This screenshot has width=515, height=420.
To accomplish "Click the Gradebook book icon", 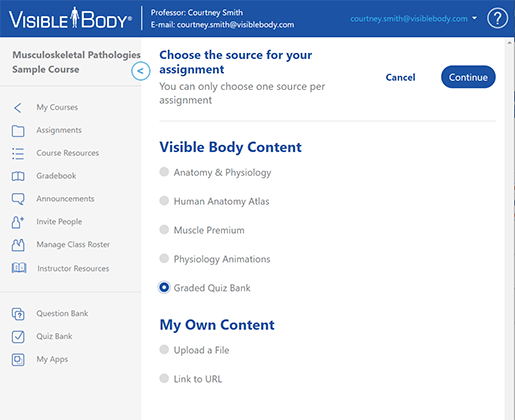I will pos(18,176).
